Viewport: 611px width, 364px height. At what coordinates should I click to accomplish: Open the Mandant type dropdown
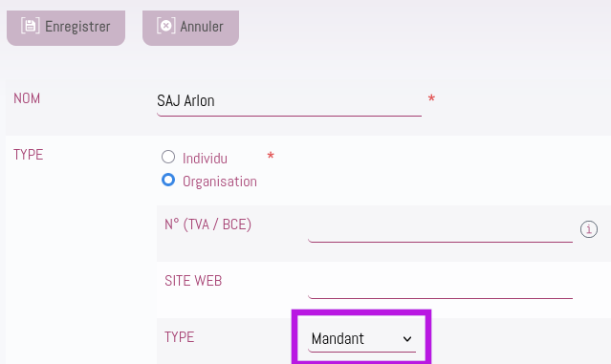point(361,339)
